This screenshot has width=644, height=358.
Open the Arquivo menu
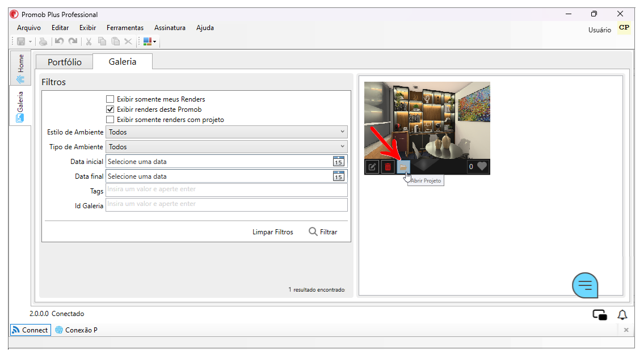pyautogui.click(x=29, y=27)
